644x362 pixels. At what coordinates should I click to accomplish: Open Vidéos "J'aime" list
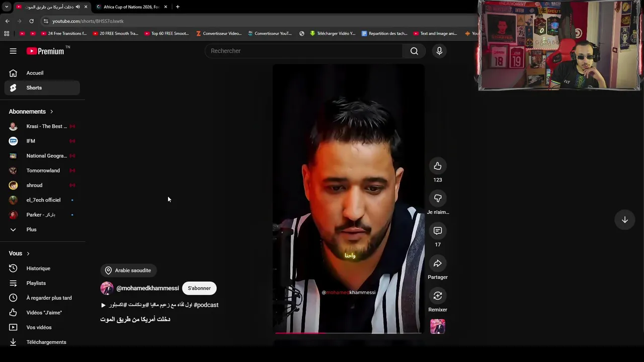click(42, 313)
